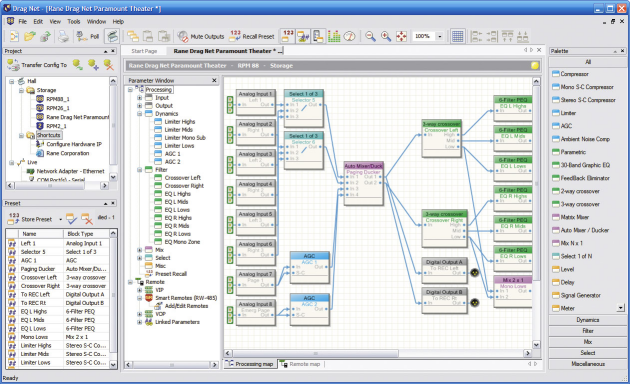Switch to Processing map tab

point(250,364)
